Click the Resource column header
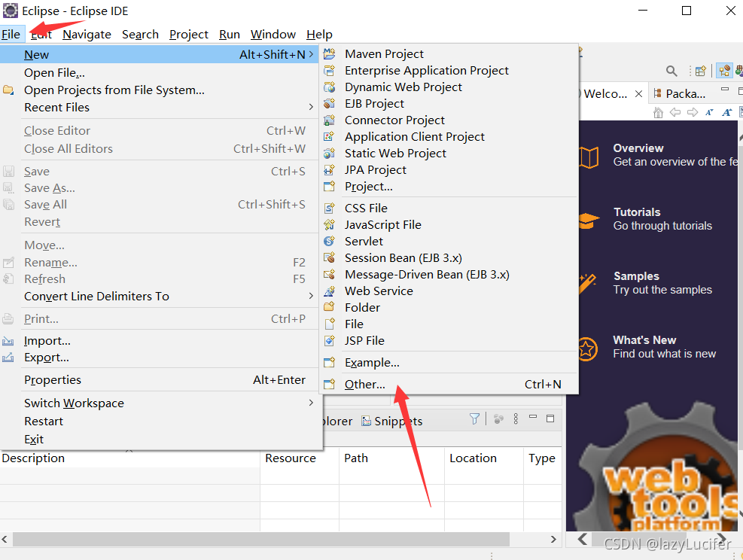Viewport: 743px width, 560px height. (300, 458)
